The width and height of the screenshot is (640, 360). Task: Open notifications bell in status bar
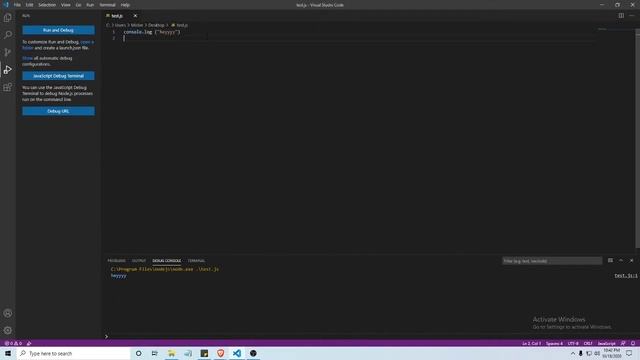click(x=633, y=343)
